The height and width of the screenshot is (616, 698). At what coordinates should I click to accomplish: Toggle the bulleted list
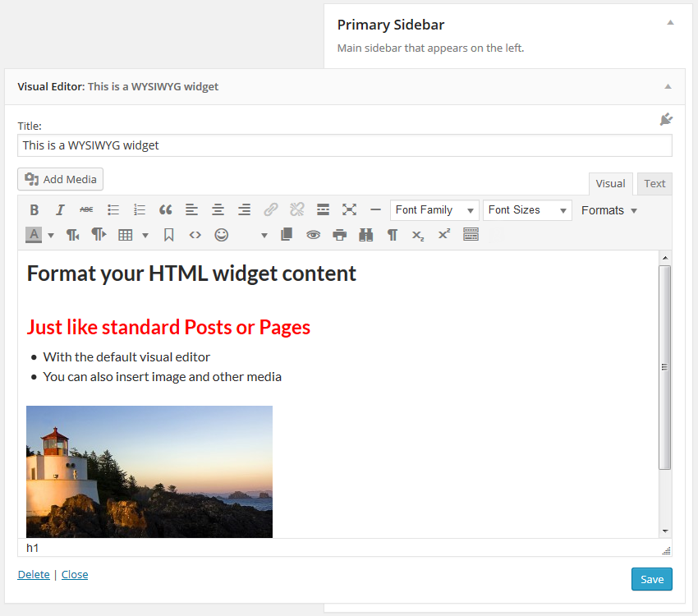pos(113,209)
